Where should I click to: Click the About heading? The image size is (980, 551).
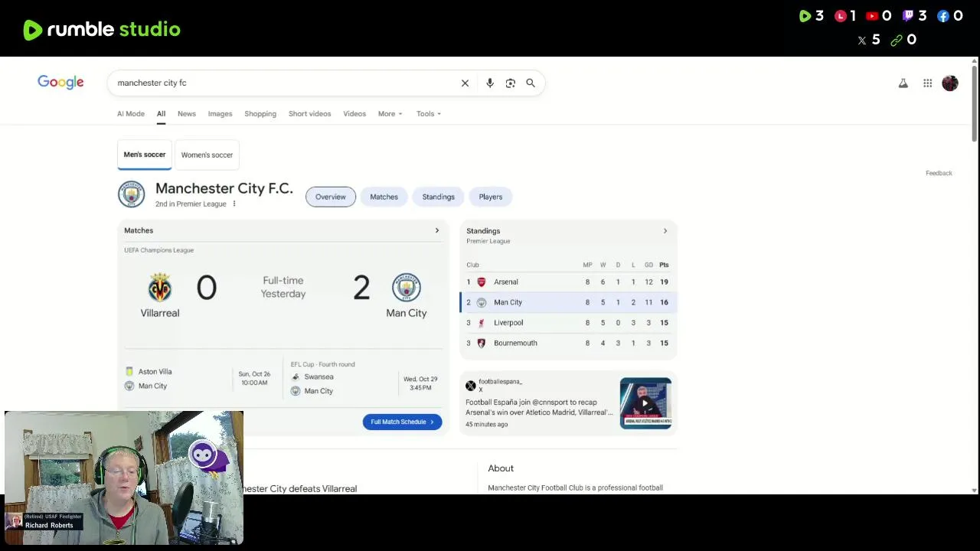tap(501, 468)
